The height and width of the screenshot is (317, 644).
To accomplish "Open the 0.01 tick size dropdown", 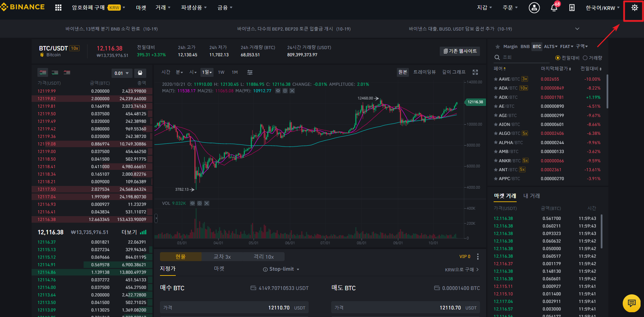I will pos(122,73).
